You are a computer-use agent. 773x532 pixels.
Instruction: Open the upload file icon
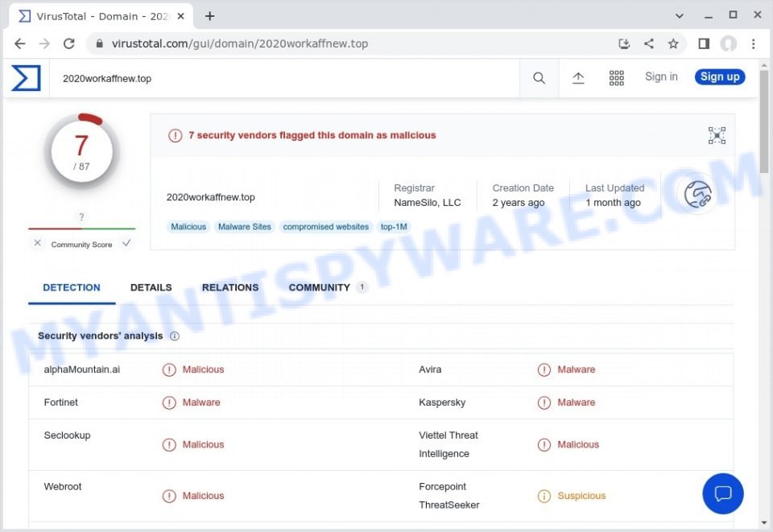[x=578, y=78]
